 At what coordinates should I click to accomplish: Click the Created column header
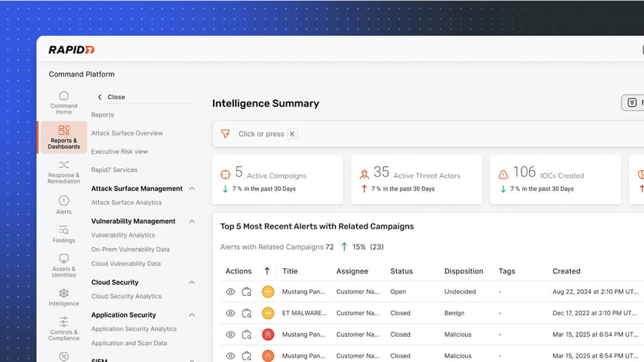point(566,271)
